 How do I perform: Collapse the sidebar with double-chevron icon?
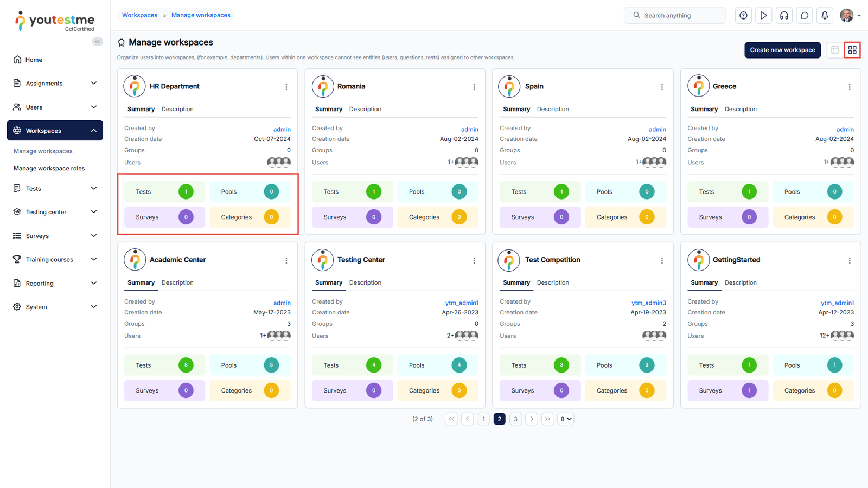tap(98, 42)
